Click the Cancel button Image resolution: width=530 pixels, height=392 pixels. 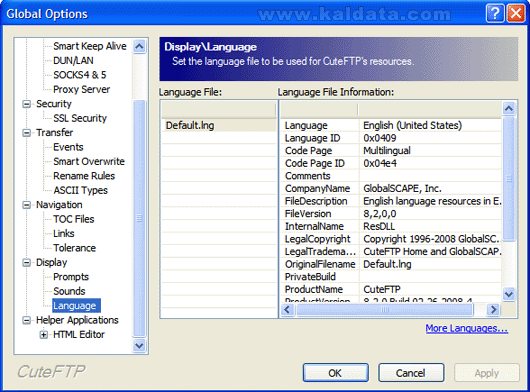(x=411, y=373)
